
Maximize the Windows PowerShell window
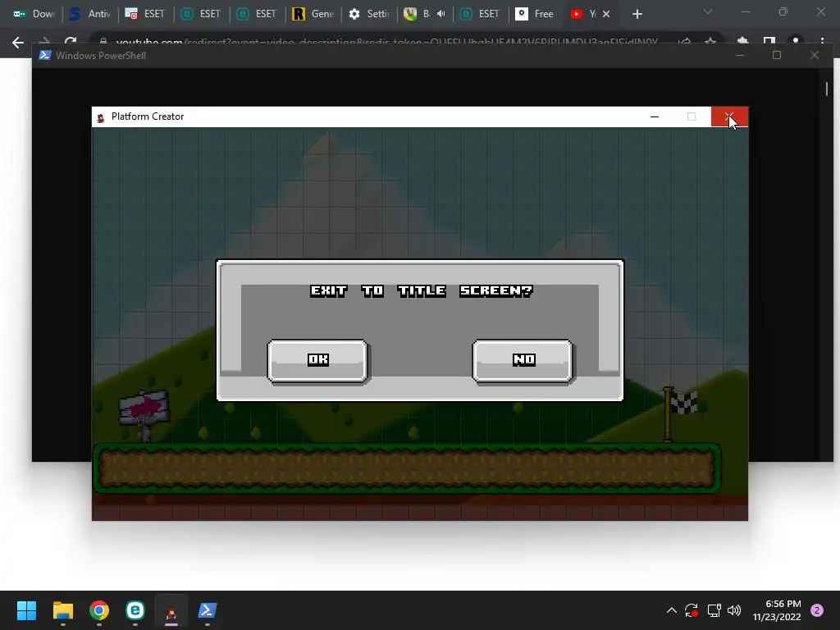pos(777,55)
